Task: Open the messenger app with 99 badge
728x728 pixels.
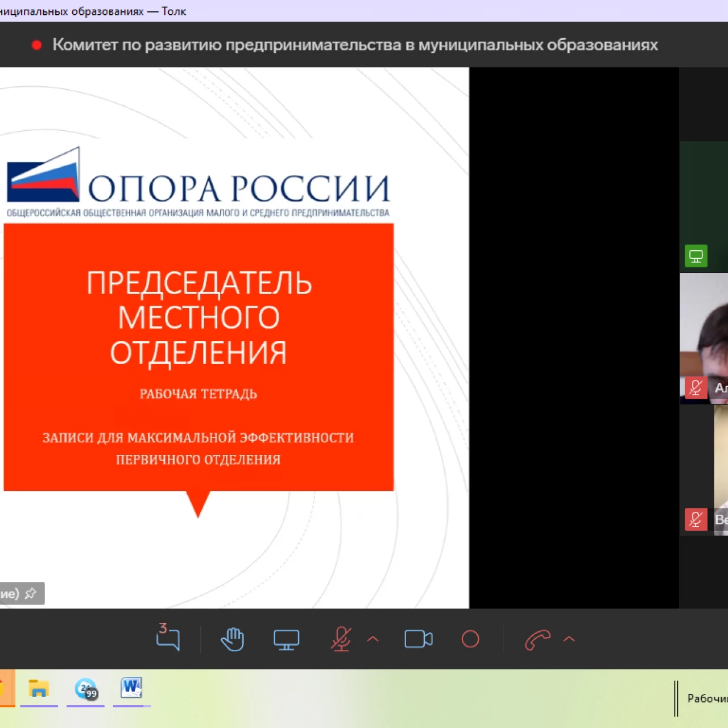Action: click(x=86, y=689)
